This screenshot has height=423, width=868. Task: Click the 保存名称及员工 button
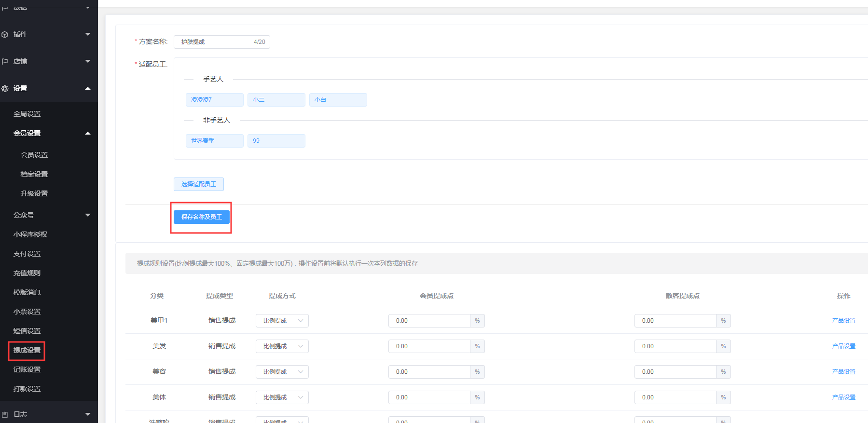(x=202, y=217)
